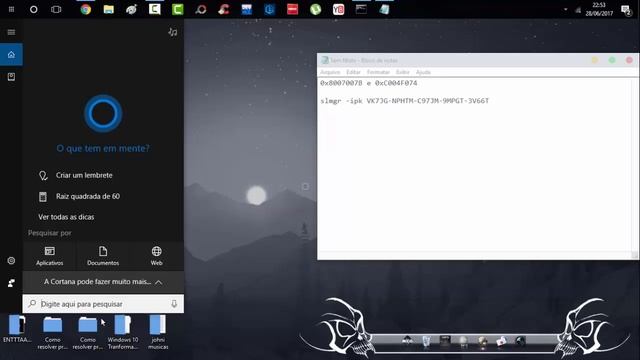The height and width of the screenshot is (360, 640).
Task: Open the red striped taskbar icon
Action: click(292, 9)
